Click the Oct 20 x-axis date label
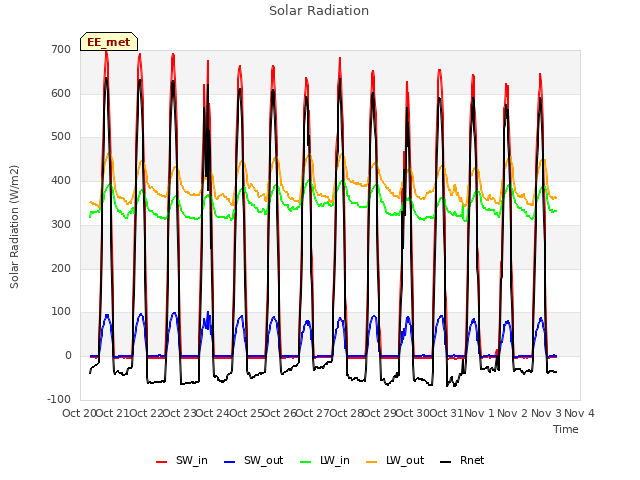This screenshot has height=480, width=640. [x=80, y=413]
